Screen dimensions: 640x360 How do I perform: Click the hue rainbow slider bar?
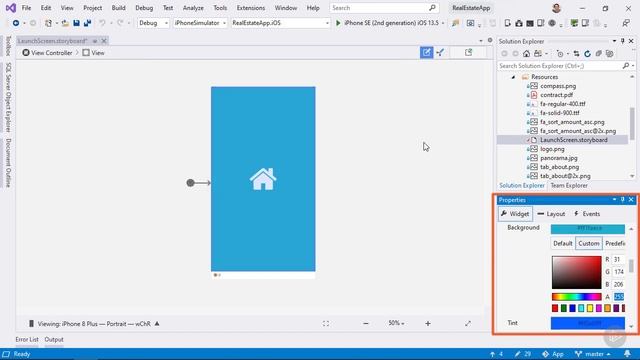pyautogui.click(x=576, y=297)
